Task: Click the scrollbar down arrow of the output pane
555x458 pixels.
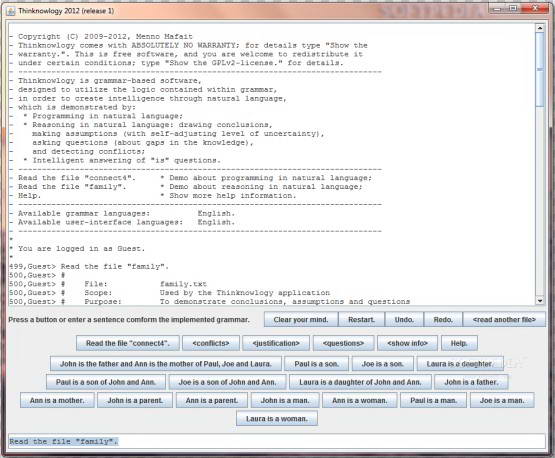Action: tap(540, 300)
